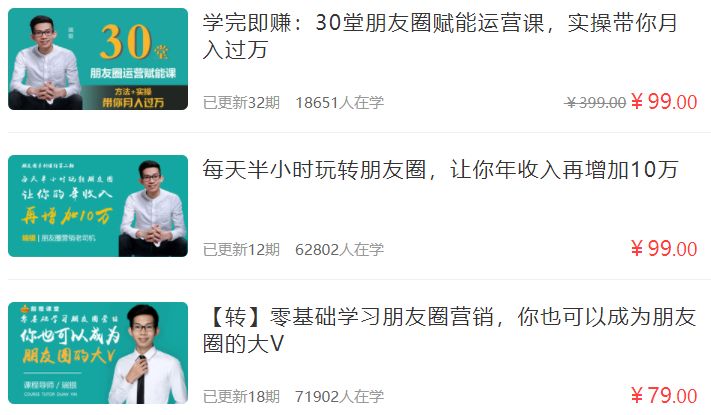Screen dimensions: 711x415
Task: Click 18651人在学 learner count
Action: point(339,103)
